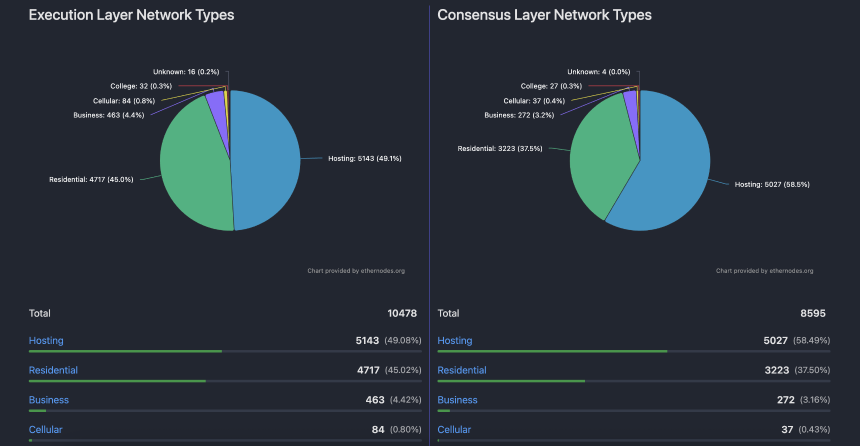Click the 'Hosting: 5143 (49.1%)' chart label
The image size is (860, 446).
[365, 158]
